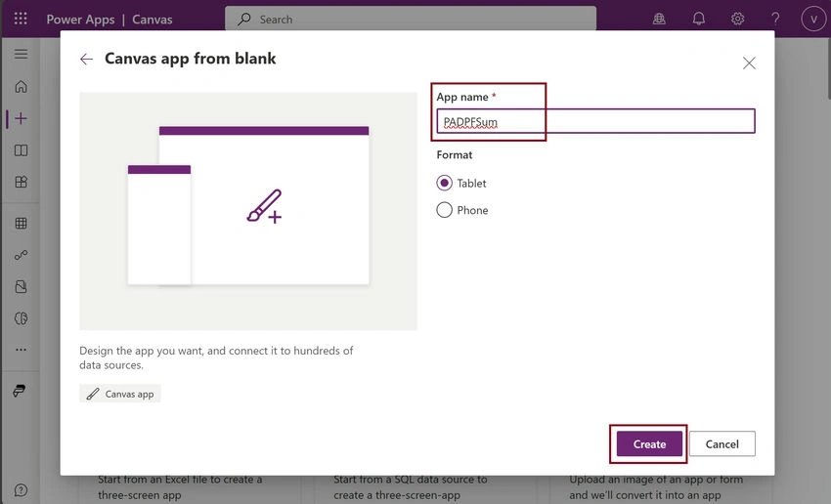Close the Canvas app from blank dialog
This screenshot has height=504, width=831.
pyautogui.click(x=749, y=63)
